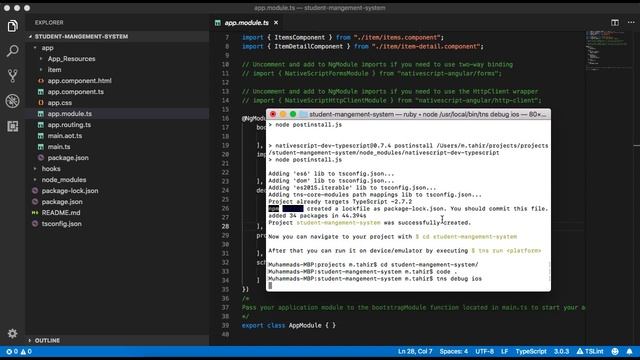This screenshot has width=640, height=360.
Task: Open app.component.ts file
Action: pyautogui.click(x=76, y=92)
